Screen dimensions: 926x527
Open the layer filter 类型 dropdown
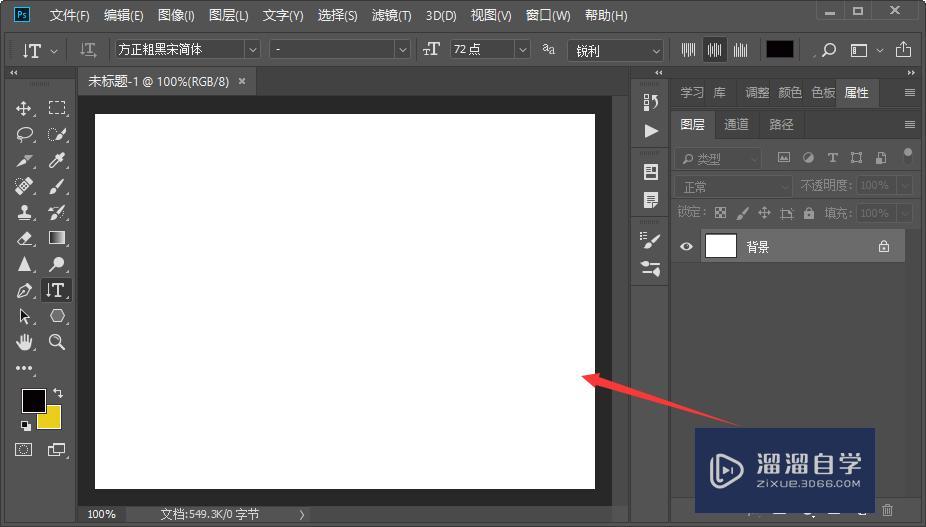[x=718, y=158]
